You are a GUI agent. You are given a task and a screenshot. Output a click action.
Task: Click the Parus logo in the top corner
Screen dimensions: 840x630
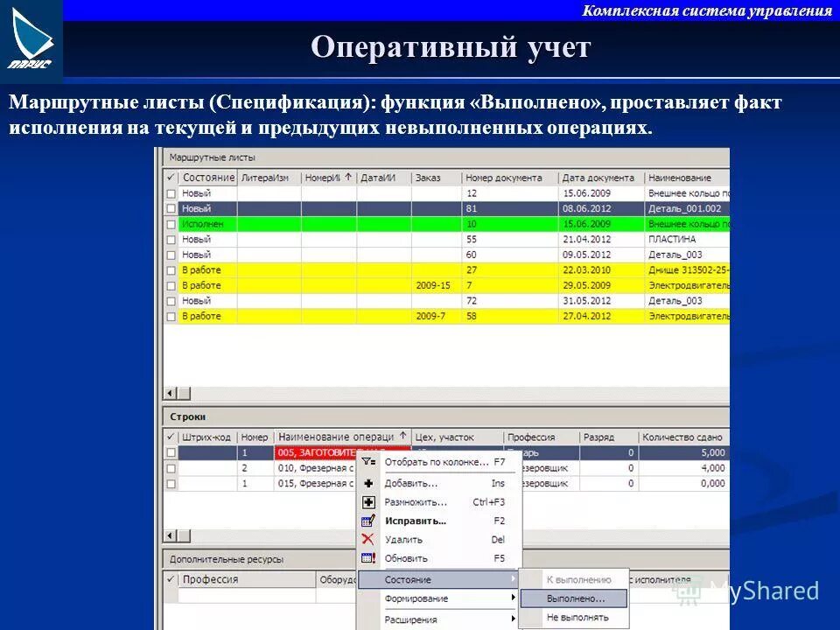pos(31,35)
